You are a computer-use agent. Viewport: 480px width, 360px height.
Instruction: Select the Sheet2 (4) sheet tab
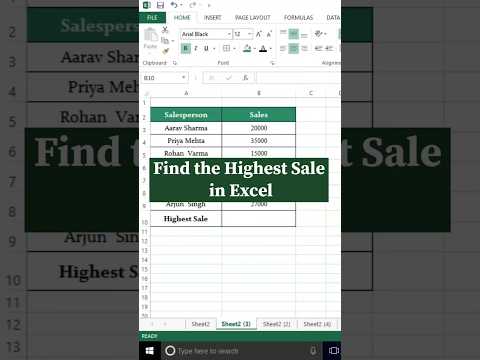click(317, 324)
